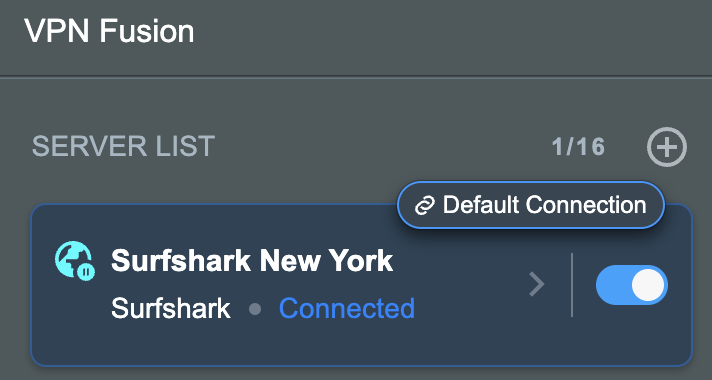The height and width of the screenshot is (380, 712).
Task: Click the white knob of the connection switch
Action: (x=648, y=285)
